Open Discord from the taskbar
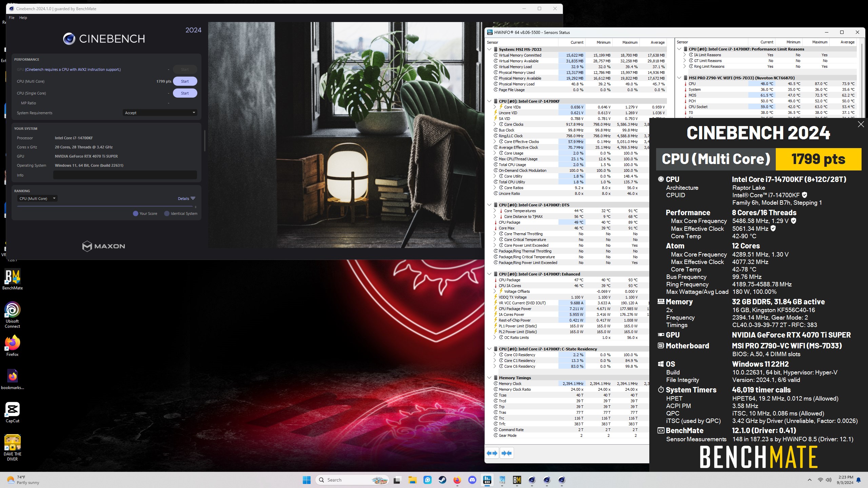The image size is (868, 488). (x=472, y=480)
